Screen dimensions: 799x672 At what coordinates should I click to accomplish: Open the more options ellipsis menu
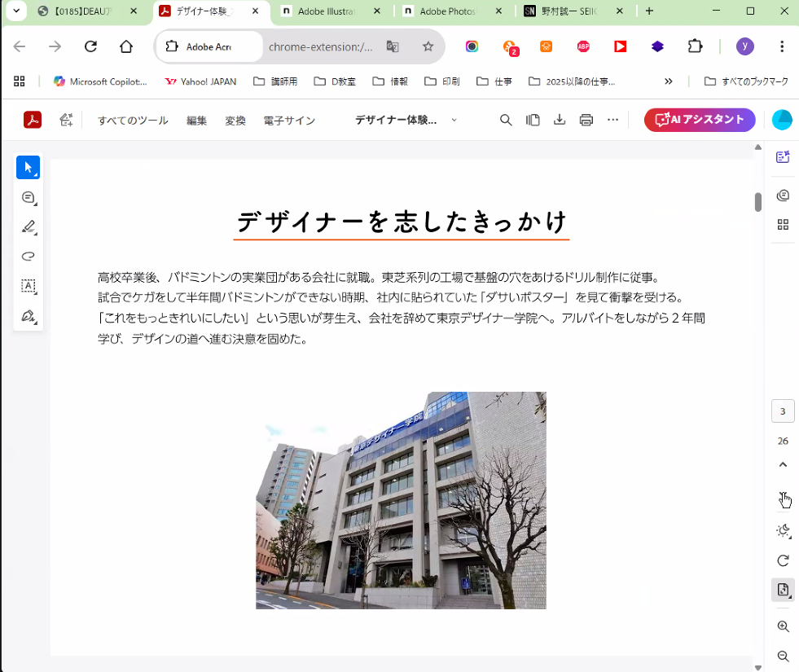point(613,121)
